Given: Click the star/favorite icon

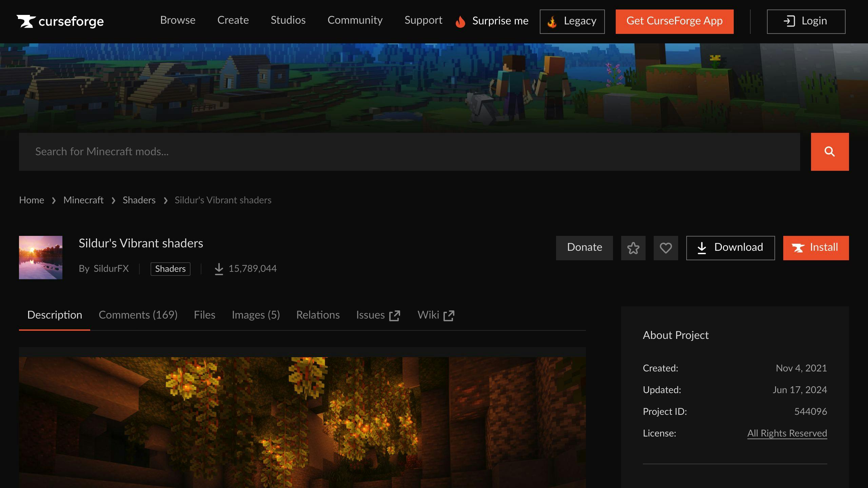Looking at the screenshot, I should pyautogui.click(x=633, y=247).
